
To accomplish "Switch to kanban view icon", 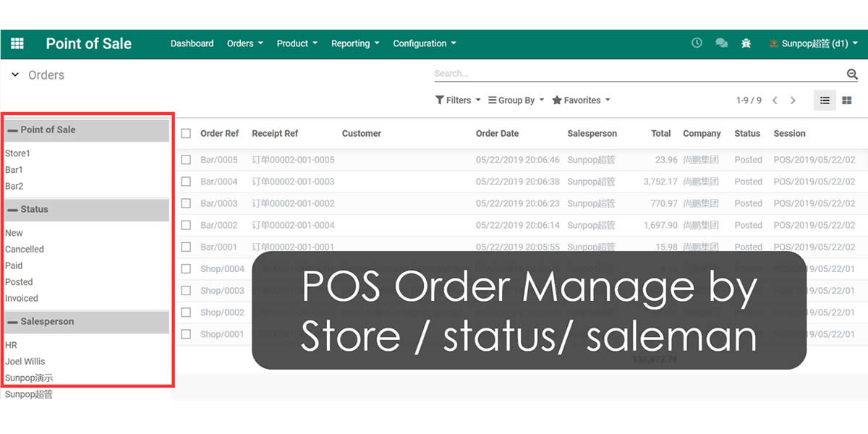I will pyautogui.click(x=847, y=101).
